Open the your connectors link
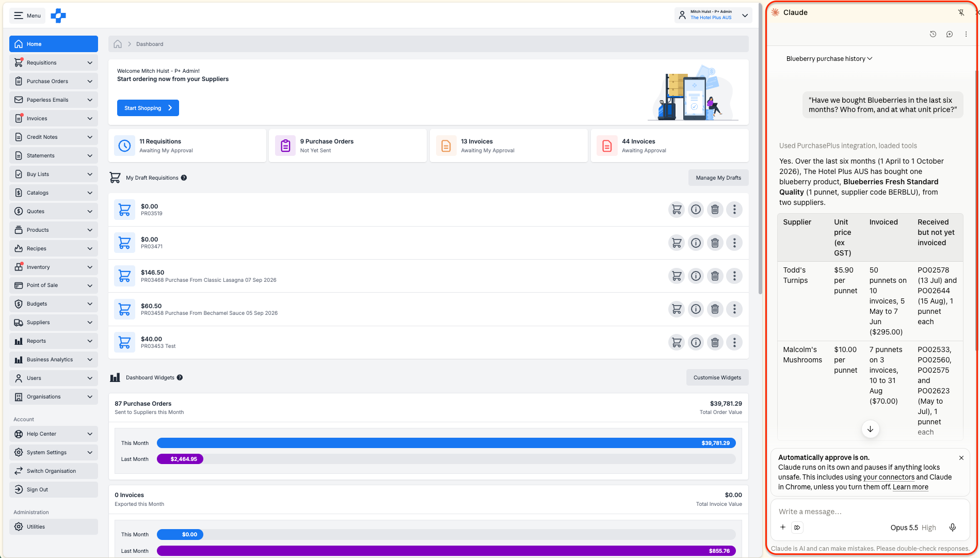Image resolution: width=980 pixels, height=558 pixels. tap(889, 477)
